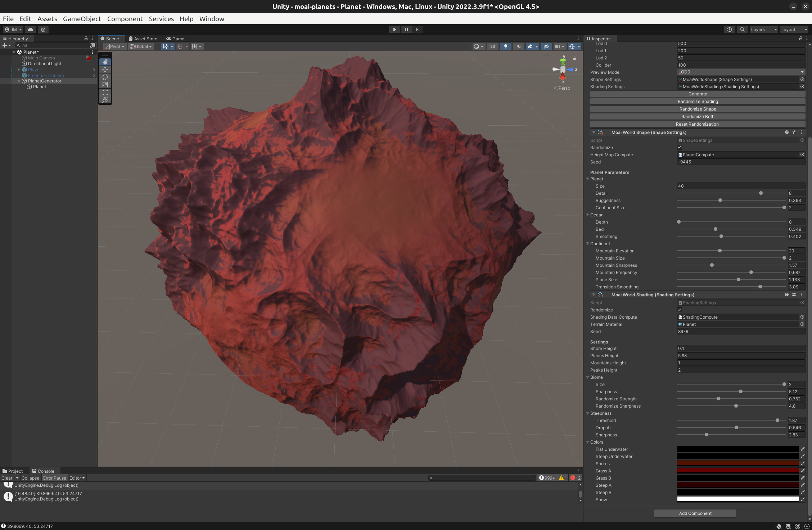Screen dimensions: 812x530
Task: Click the Add Component button
Action: pos(695,513)
